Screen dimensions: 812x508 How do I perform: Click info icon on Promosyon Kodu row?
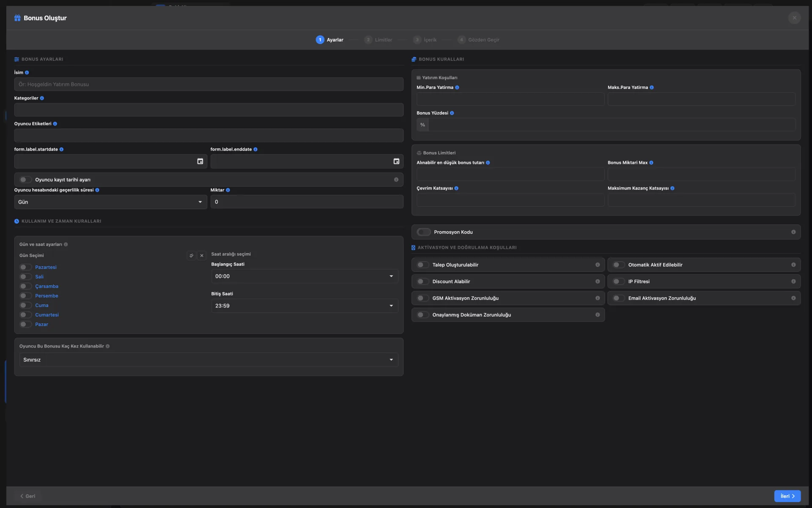pyautogui.click(x=793, y=232)
